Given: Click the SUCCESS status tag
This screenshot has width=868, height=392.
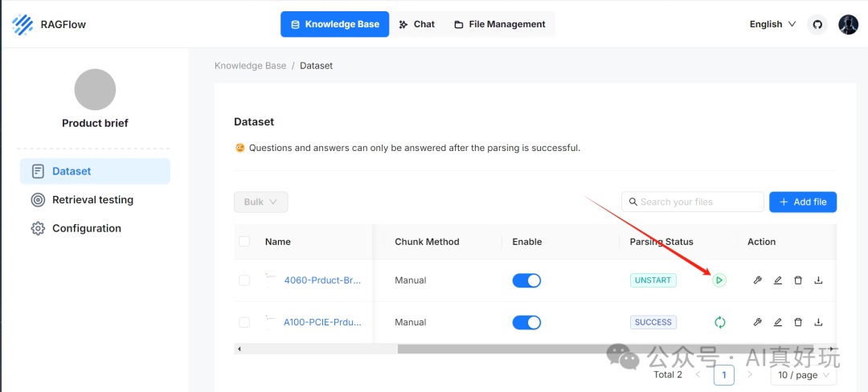Looking at the screenshot, I should 653,322.
